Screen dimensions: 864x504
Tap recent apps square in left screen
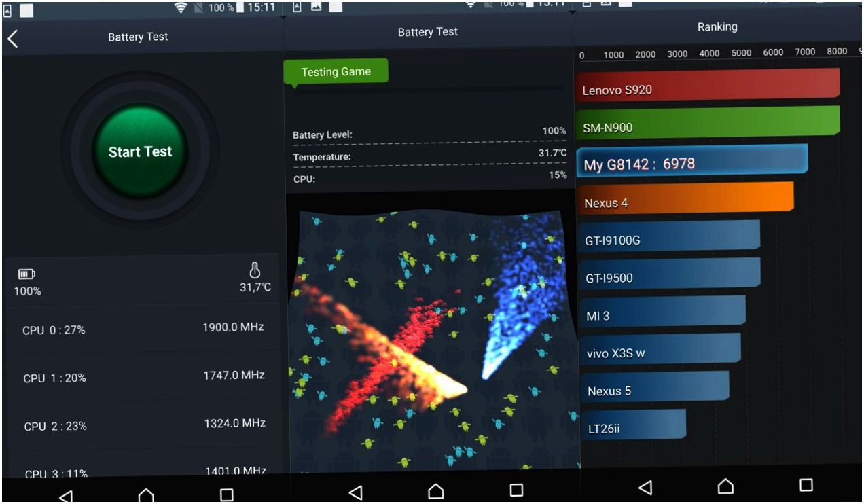[x=227, y=495]
